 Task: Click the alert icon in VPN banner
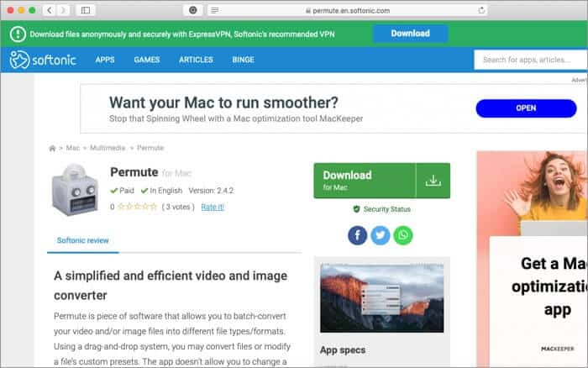click(x=18, y=34)
